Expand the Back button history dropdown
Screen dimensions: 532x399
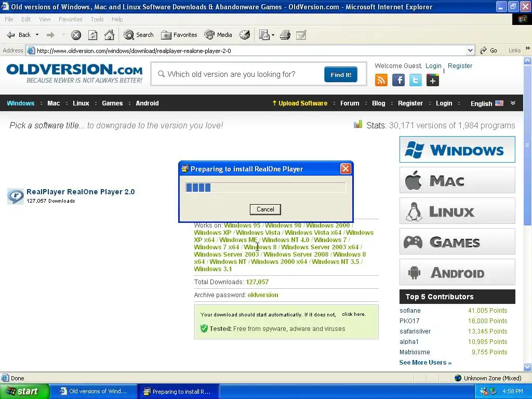37,35
